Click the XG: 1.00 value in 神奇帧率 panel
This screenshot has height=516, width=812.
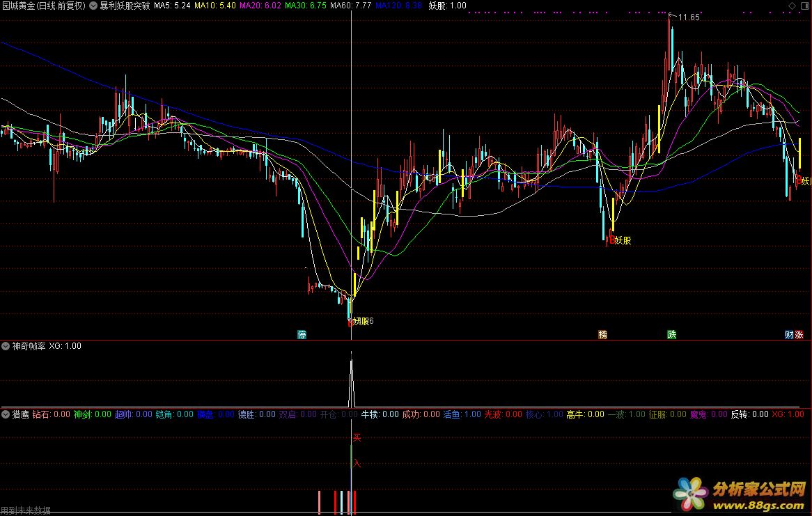pos(65,345)
